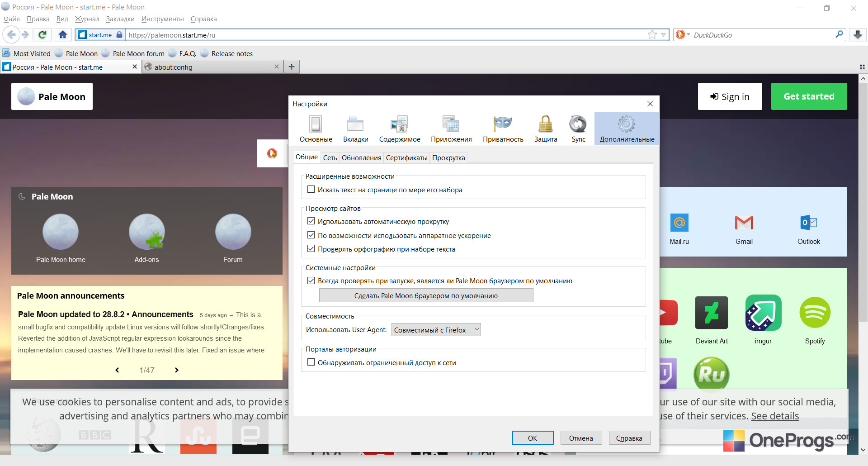Toggle 'Использовать автоматическую прокрутку' checkbox
Screen dimensions: 868x466
click(x=311, y=221)
